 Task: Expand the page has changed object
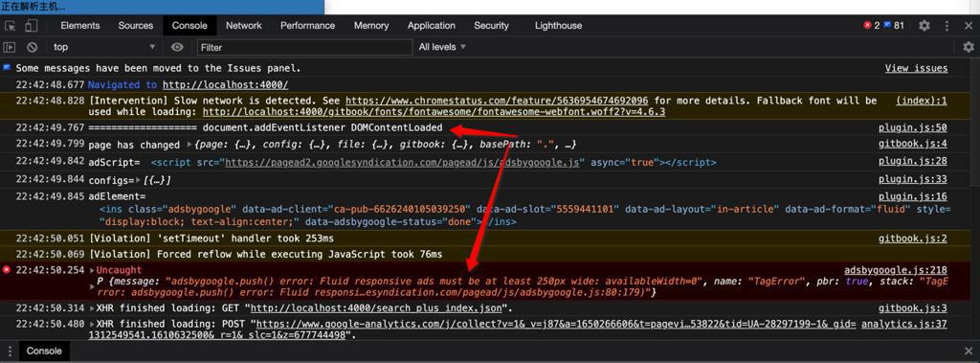[x=190, y=145]
